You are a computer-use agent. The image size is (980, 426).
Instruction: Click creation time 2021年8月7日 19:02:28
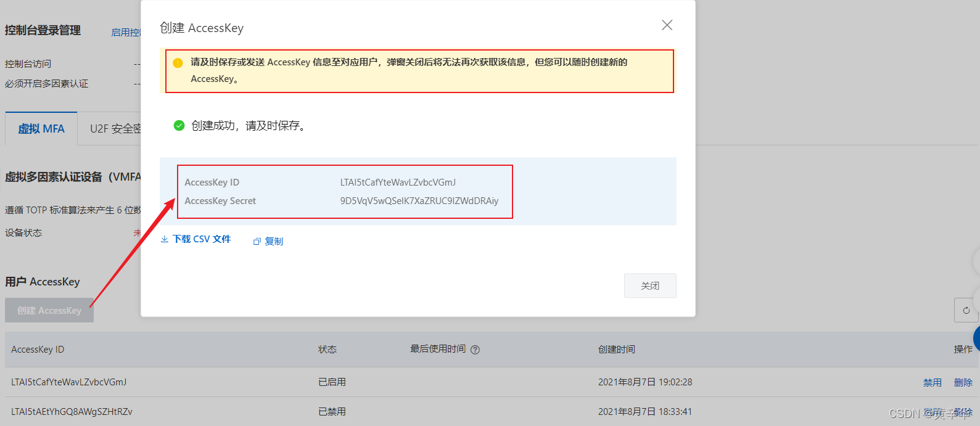coord(645,382)
